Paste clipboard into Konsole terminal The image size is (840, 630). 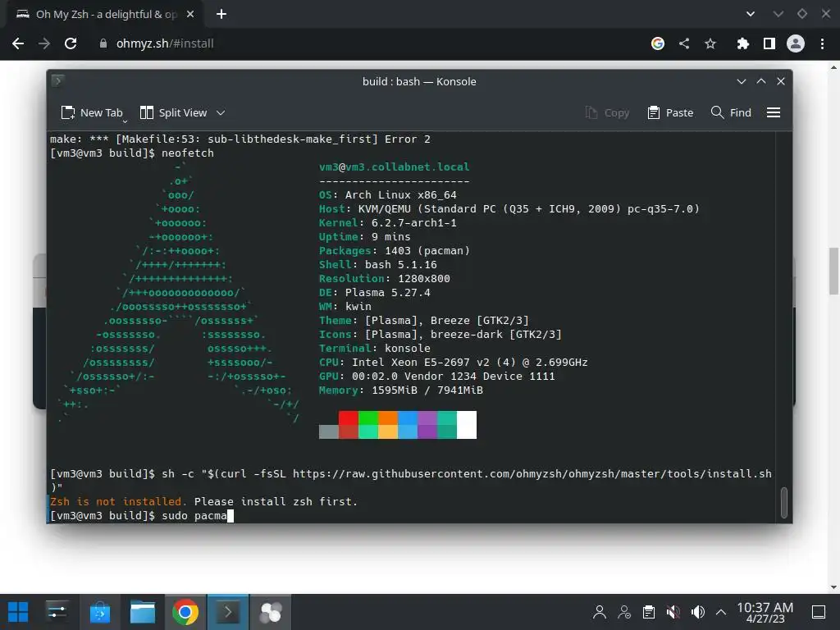point(670,112)
